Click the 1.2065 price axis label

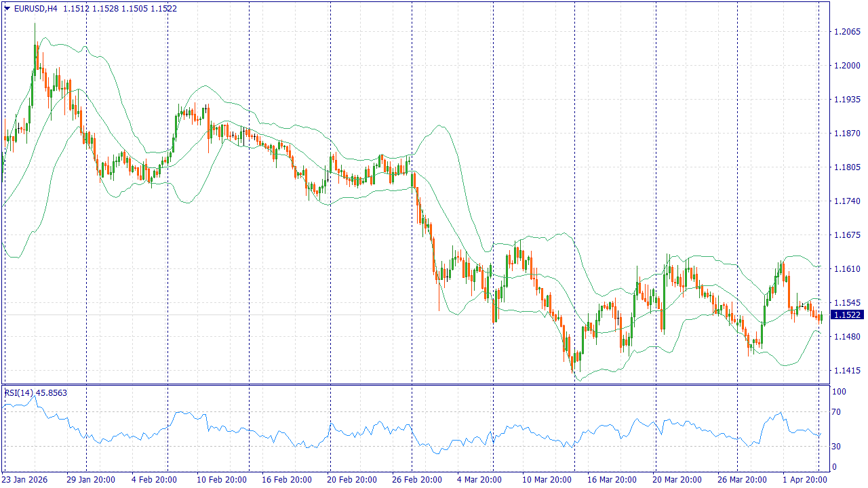[x=847, y=32]
